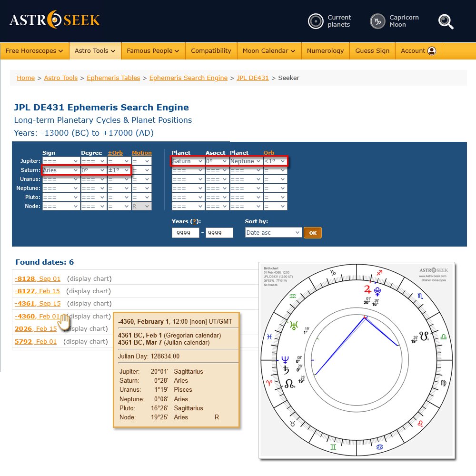Viewport: 476px width, 476px height.
Task: Open first Planet dropdown showing Saturn
Action: pyautogui.click(x=188, y=161)
